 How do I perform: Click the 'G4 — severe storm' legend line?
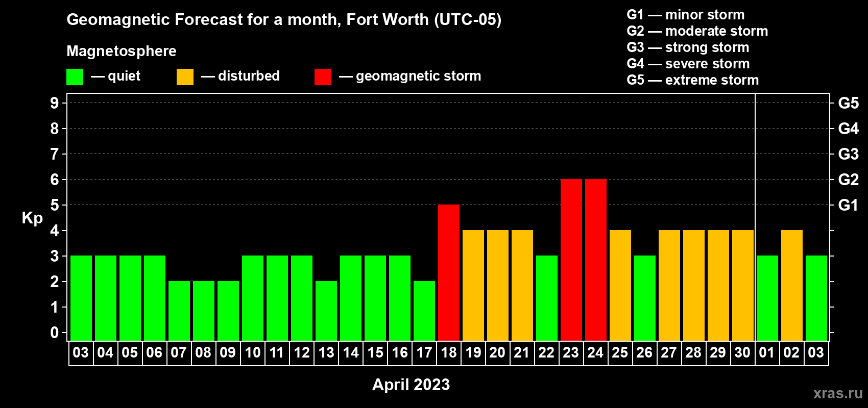[x=688, y=64]
